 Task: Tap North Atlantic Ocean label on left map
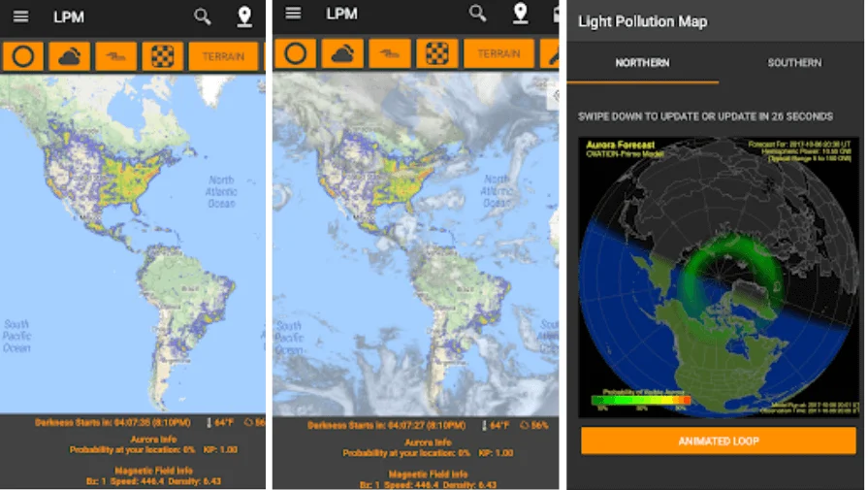pyautogui.click(x=221, y=191)
